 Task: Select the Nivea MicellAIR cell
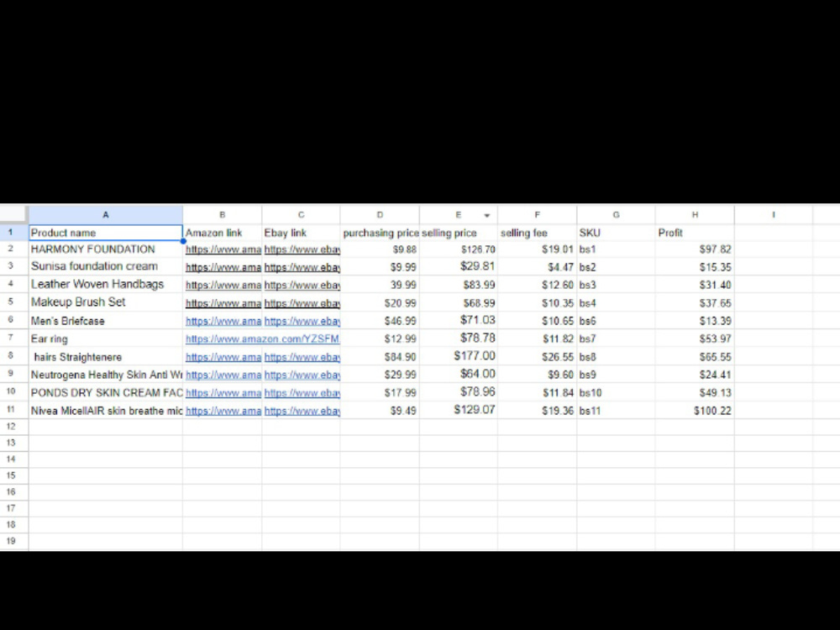point(106,411)
